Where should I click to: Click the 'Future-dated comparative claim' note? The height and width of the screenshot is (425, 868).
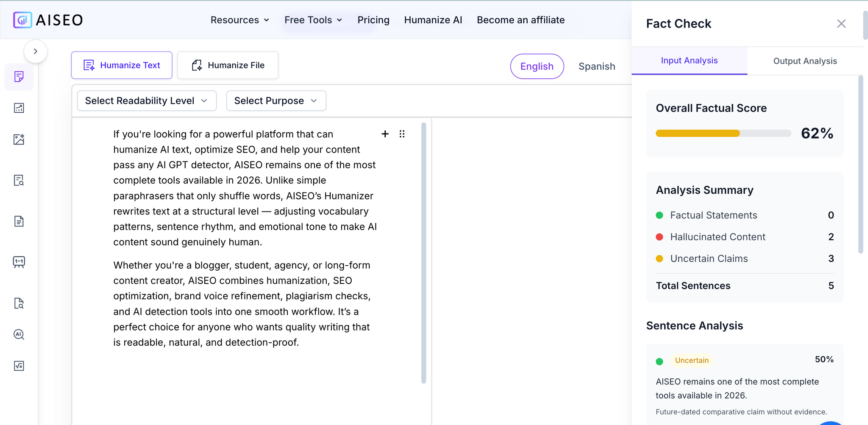[x=741, y=412]
